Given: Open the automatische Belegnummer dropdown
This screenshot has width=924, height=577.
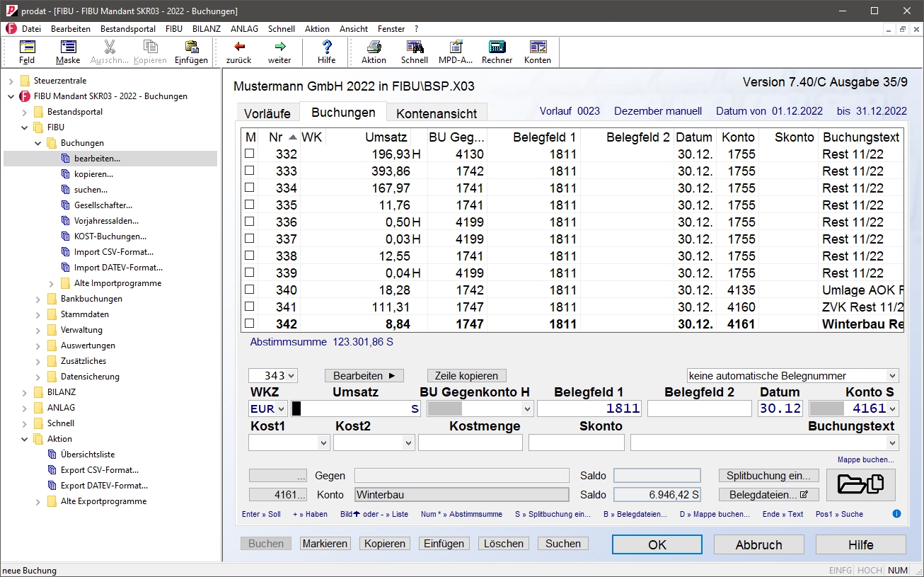Looking at the screenshot, I should tap(892, 376).
